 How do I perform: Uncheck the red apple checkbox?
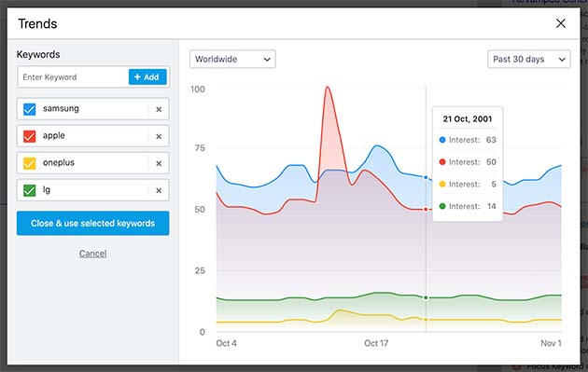click(x=29, y=136)
